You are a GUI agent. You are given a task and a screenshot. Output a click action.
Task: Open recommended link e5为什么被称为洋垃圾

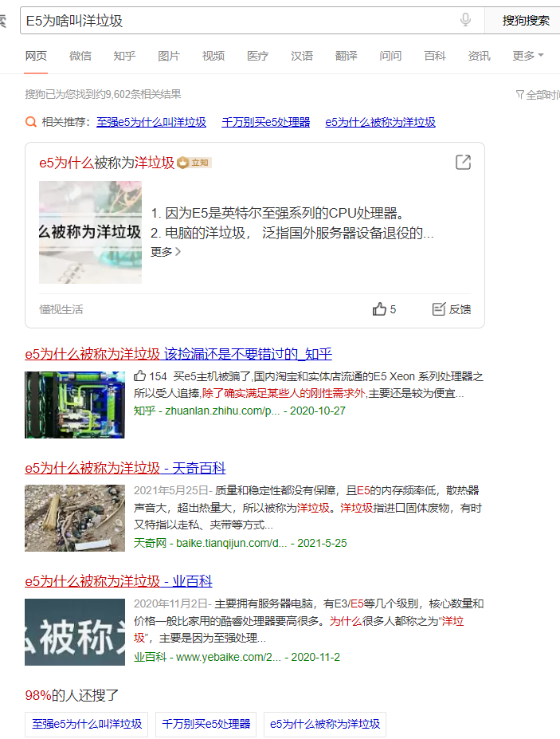pos(380,122)
